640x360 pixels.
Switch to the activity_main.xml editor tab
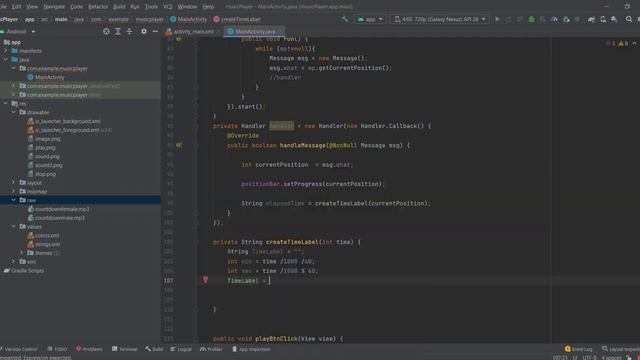193,31
